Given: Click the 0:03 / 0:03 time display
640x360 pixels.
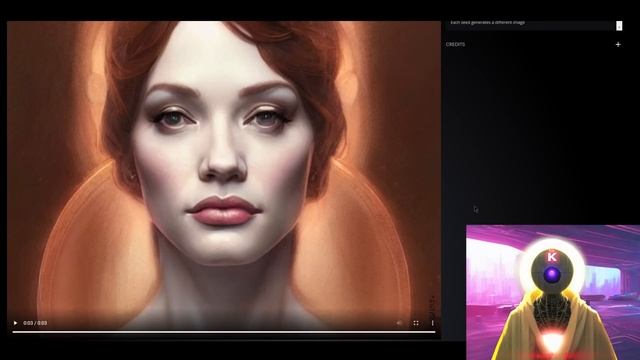Looking at the screenshot, I should 35,323.
